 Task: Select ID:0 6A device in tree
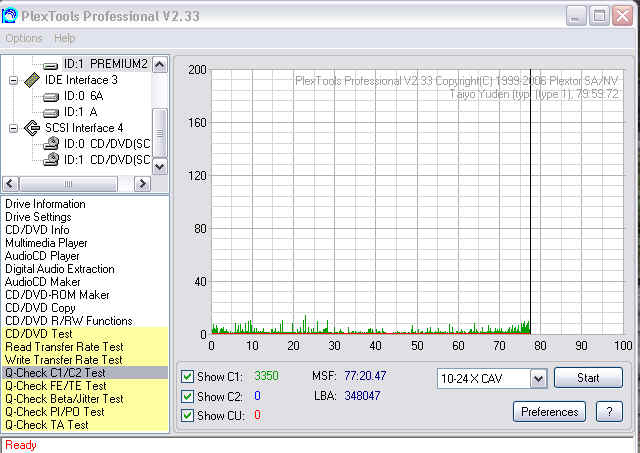click(x=83, y=96)
